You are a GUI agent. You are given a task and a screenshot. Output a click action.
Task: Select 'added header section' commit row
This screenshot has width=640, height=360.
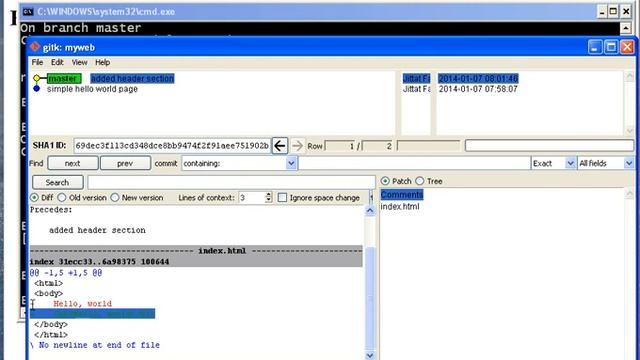coord(132,78)
